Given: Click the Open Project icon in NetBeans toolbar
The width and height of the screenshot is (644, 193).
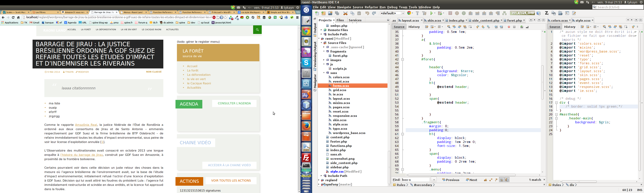Looking at the screenshot, I should pos(330,13).
